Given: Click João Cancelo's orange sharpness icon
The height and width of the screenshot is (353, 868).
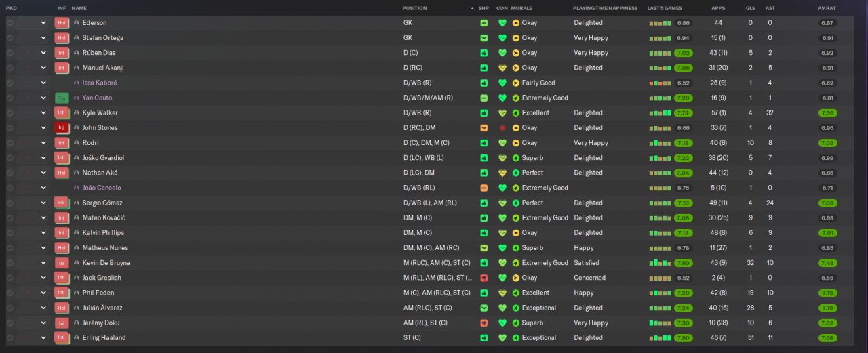Looking at the screenshot, I should pos(484,188).
